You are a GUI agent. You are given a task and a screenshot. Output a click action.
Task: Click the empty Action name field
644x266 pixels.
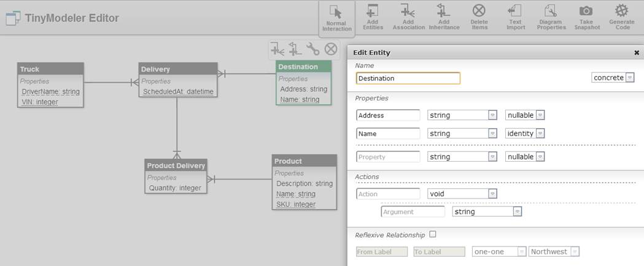click(x=388, y=194)
